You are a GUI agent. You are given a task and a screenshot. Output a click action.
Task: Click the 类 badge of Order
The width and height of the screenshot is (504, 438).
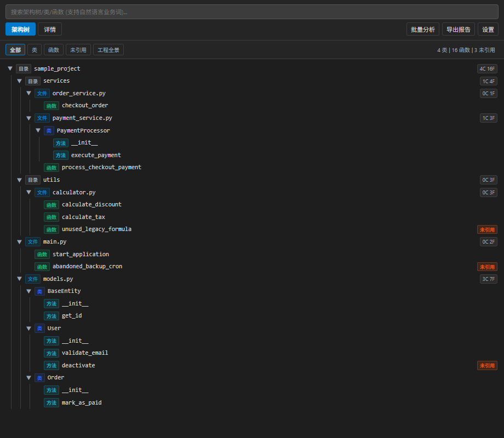tap(39, 378)
